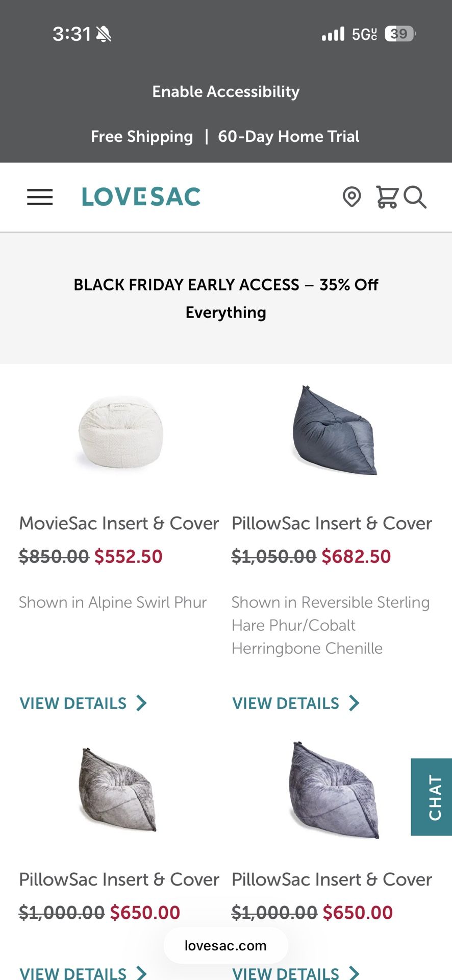View details for MovieSac Insert & Cover

tap(73, 703)
